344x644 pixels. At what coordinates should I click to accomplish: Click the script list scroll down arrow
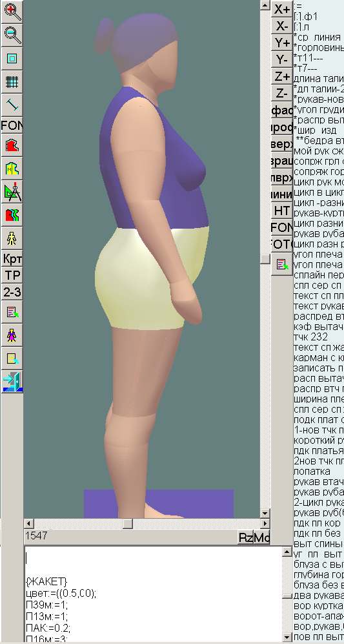click(x=287, y=637)
